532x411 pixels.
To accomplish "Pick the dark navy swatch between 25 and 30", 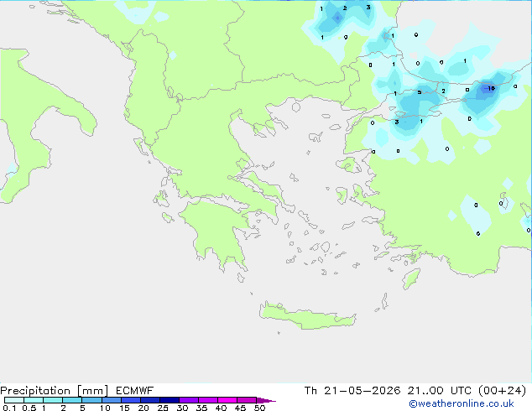I will (170, 400).
